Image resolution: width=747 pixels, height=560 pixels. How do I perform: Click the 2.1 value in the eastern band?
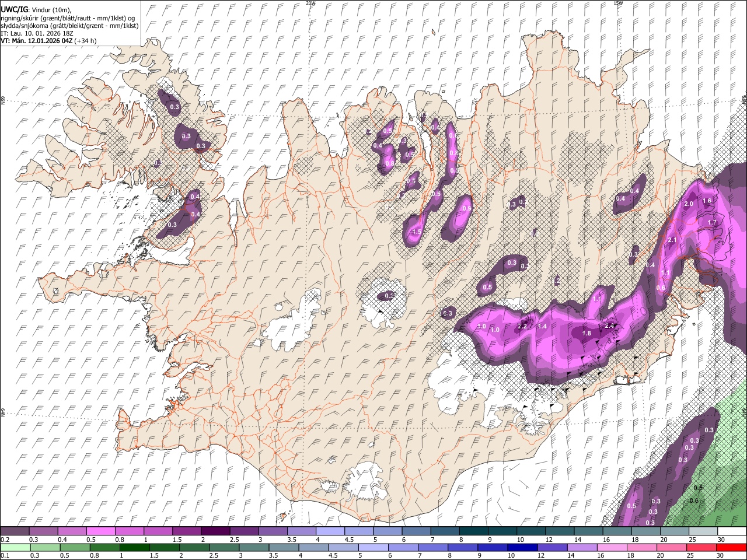pyautogui.click(x=672, y=240)
